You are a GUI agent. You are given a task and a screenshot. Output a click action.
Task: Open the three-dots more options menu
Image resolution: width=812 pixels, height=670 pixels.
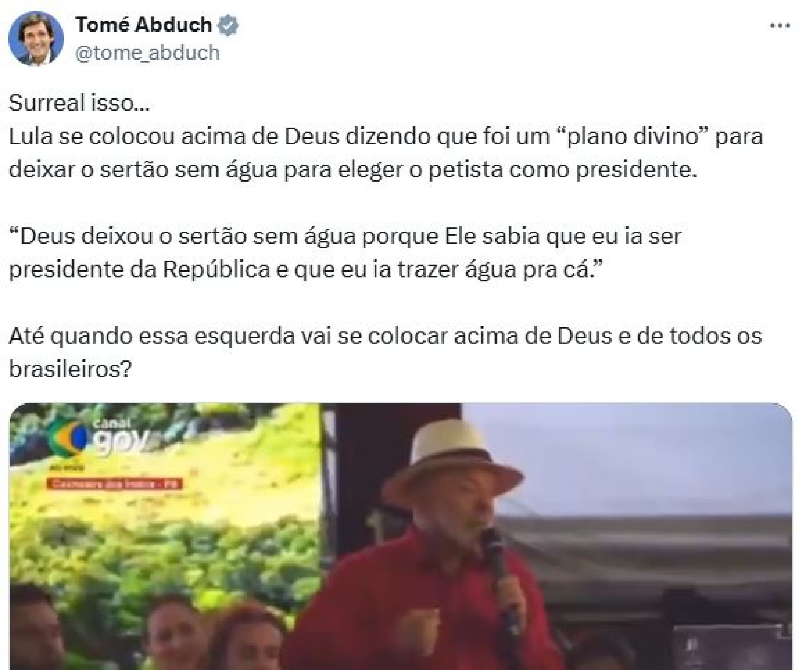pos(780,26)
